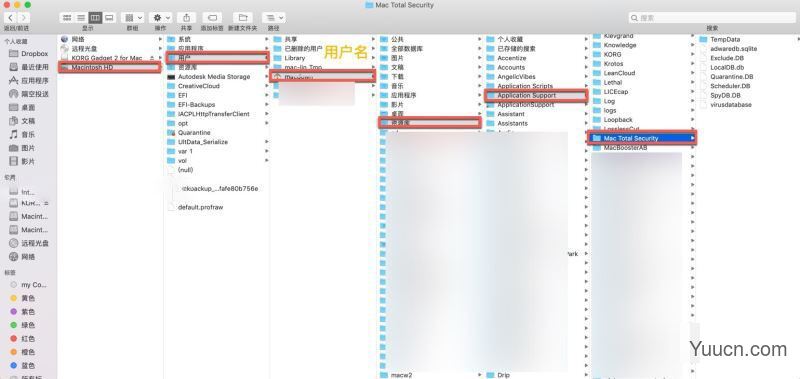Select 网络 in the sidebar devices
Viewport: 800px width, 379px height.
23,257
